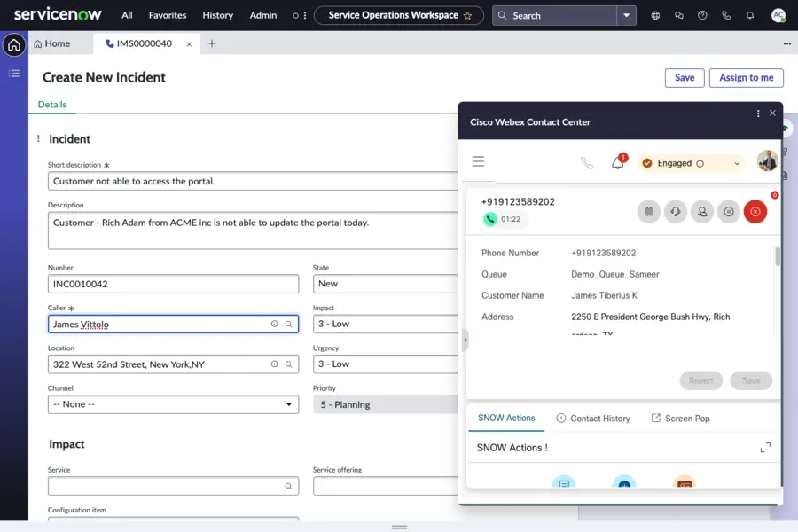Edit the Description text area
This screenshot has height=532, width=798.
[x=254, y=231]
